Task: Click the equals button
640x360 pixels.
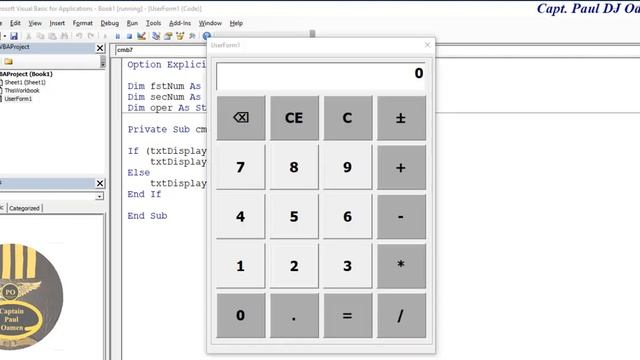Action: (x=348, y=315)
